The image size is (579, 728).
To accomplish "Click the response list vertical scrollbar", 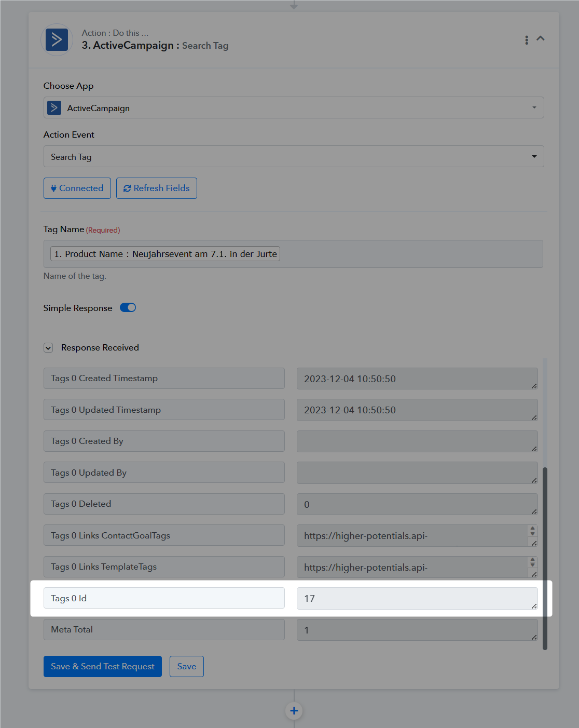I will [x=545, y=558].
